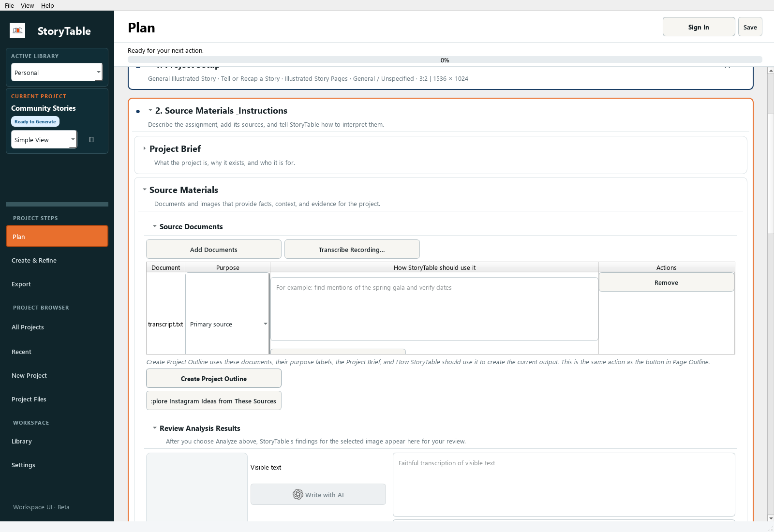Click the Ready to Generate status badge
Viewport: 774px width, 532px height.
click(35, 122)
